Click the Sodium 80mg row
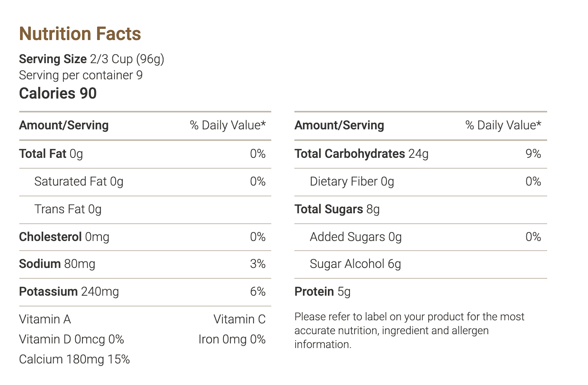This screenshot has width=588, height=385. pos(145,264)
